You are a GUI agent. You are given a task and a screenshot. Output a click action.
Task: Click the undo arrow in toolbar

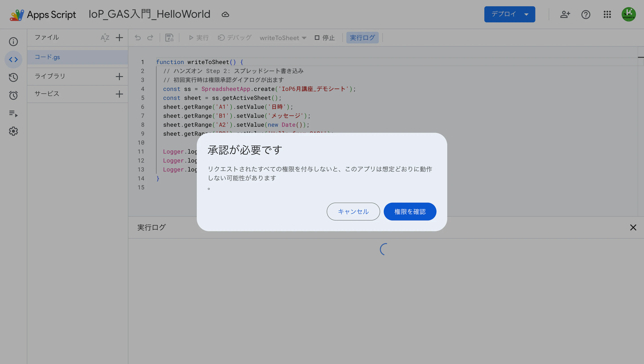(x=138, y=38)
